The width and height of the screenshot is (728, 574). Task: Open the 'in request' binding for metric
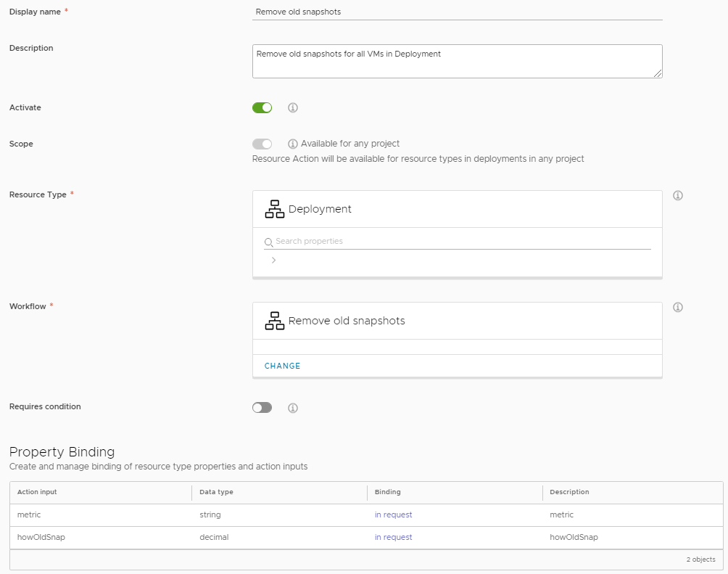click(x=393, y=514)
